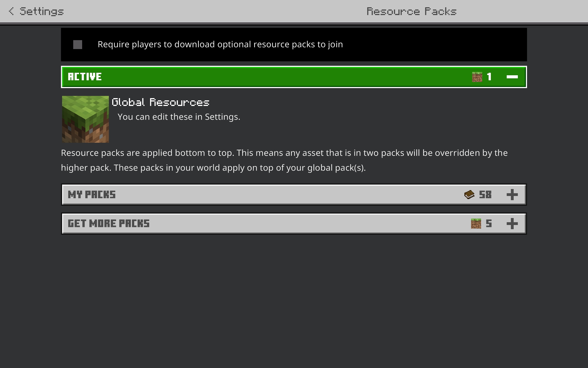Select the Active header label
Screen dimensions: 588x368
tap(85, 77)
